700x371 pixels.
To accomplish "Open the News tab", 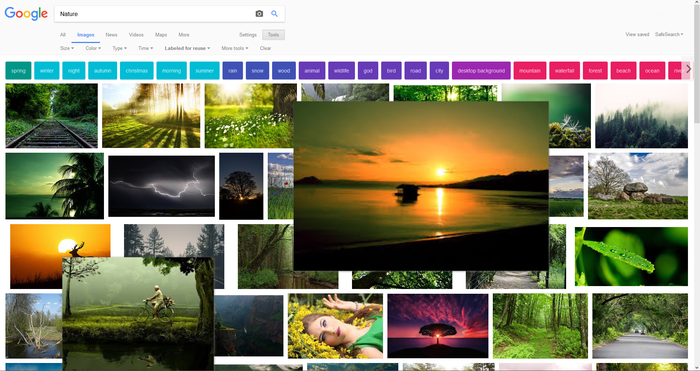I will [x=111, y=35].
